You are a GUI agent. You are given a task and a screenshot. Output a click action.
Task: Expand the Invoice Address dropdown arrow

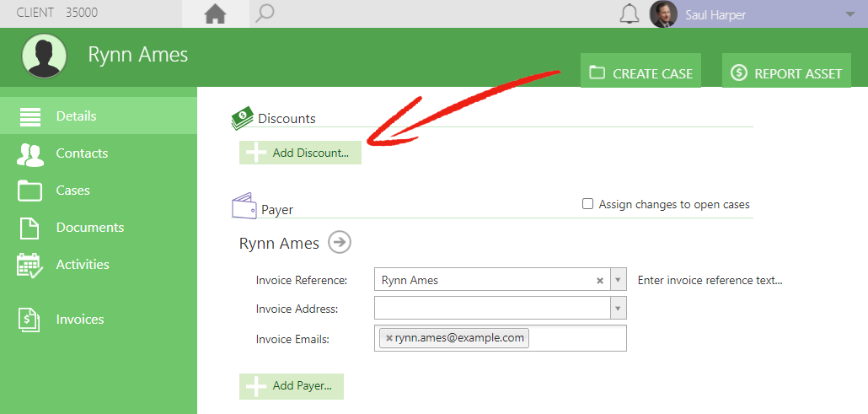click(x=619, y=308)
